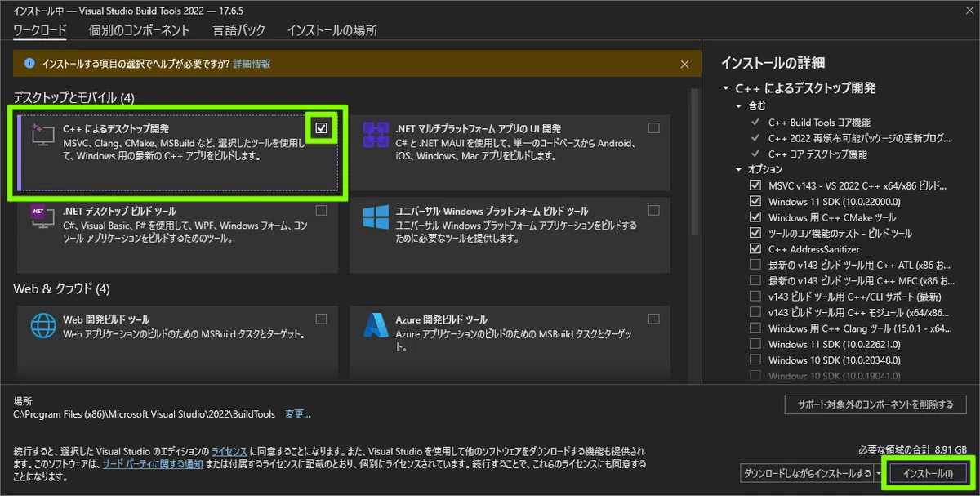The width and height of the screenshot is (980, 496).
Task: Collapse the 含む section
Action: (x=739, y=106)
